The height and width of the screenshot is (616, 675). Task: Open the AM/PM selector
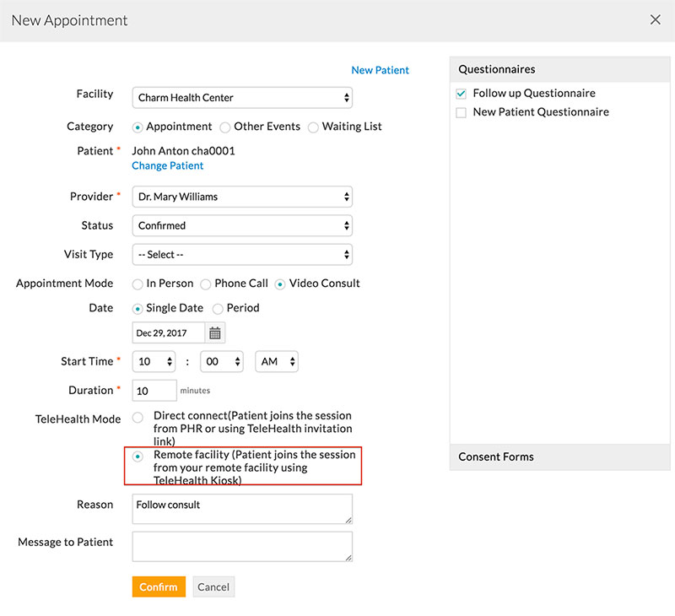(x=277, y=361)
